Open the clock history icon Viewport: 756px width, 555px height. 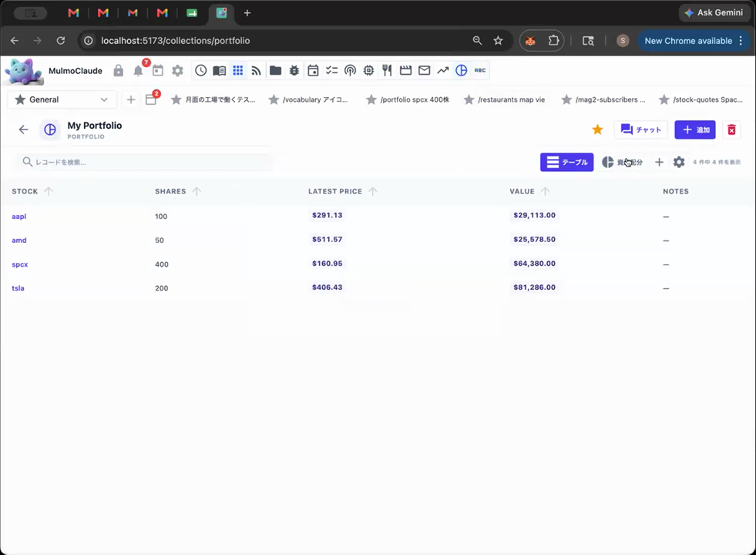[200, 70]
